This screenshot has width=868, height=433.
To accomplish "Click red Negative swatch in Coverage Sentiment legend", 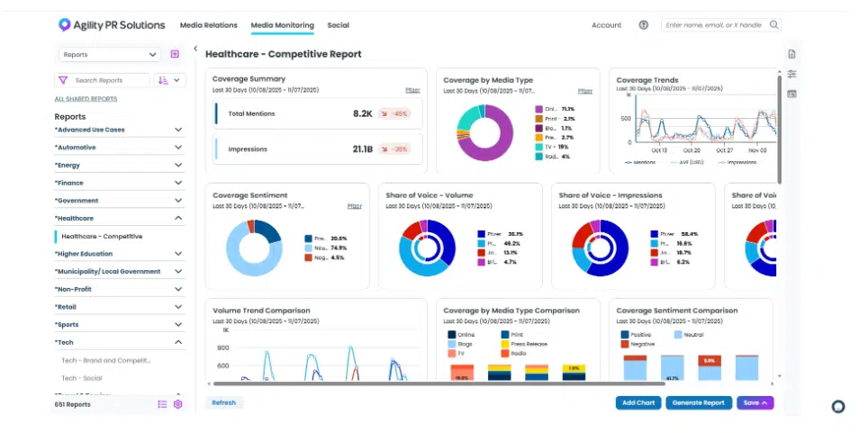I will click(308, 257).
